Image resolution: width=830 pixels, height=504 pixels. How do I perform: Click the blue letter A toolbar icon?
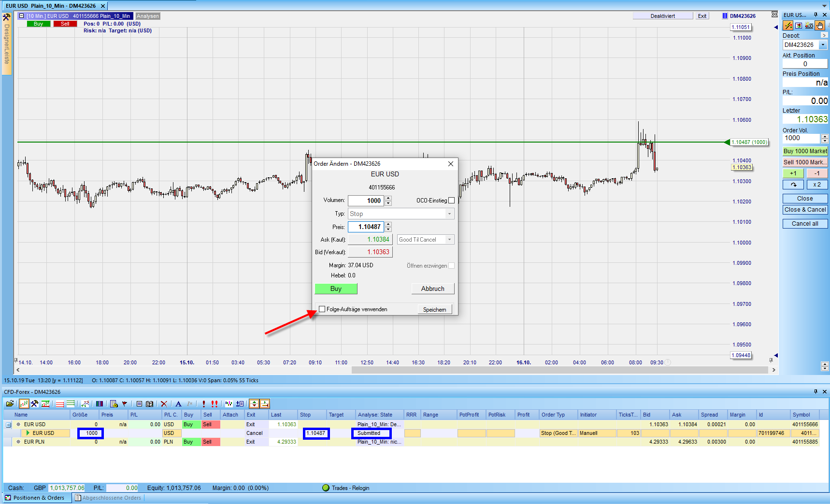tap(178, 404)
